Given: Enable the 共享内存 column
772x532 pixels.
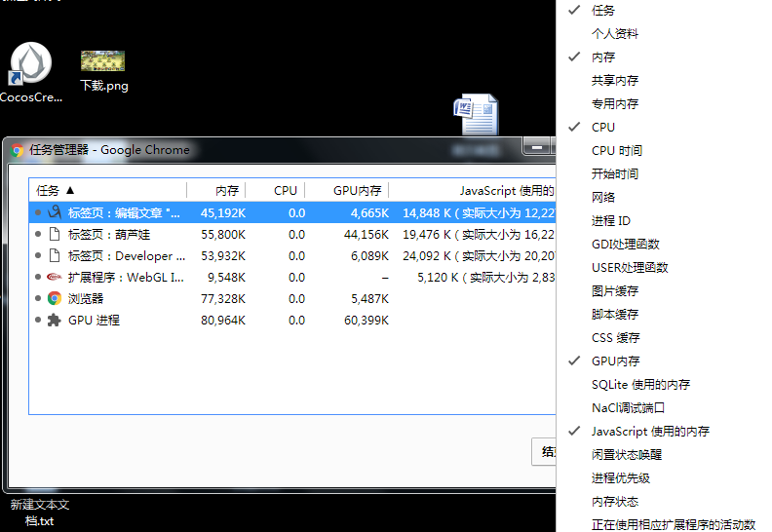Looking at the screenshot, I should click(x=615, y=80).
